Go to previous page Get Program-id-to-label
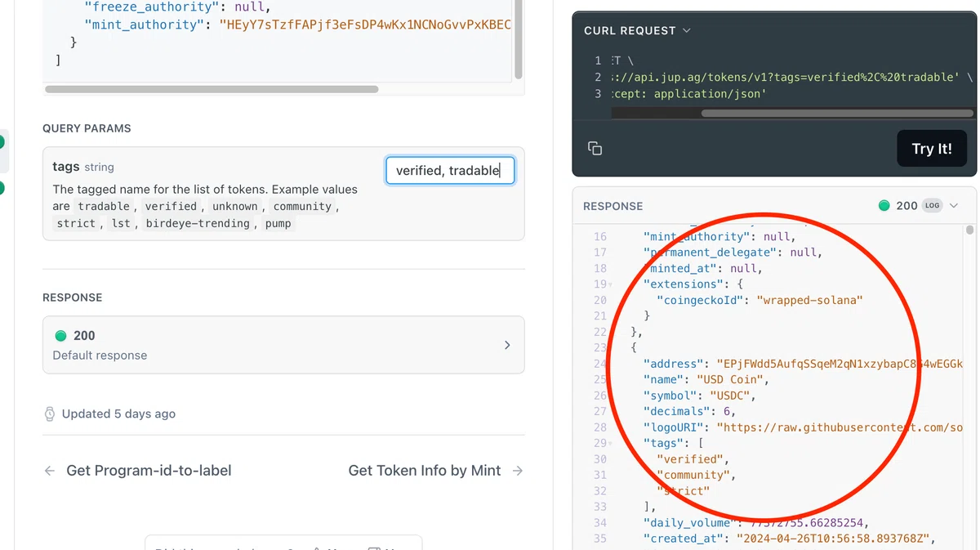Image resolution: width=980 pixels, height=550 pixels. pos(138,471)
